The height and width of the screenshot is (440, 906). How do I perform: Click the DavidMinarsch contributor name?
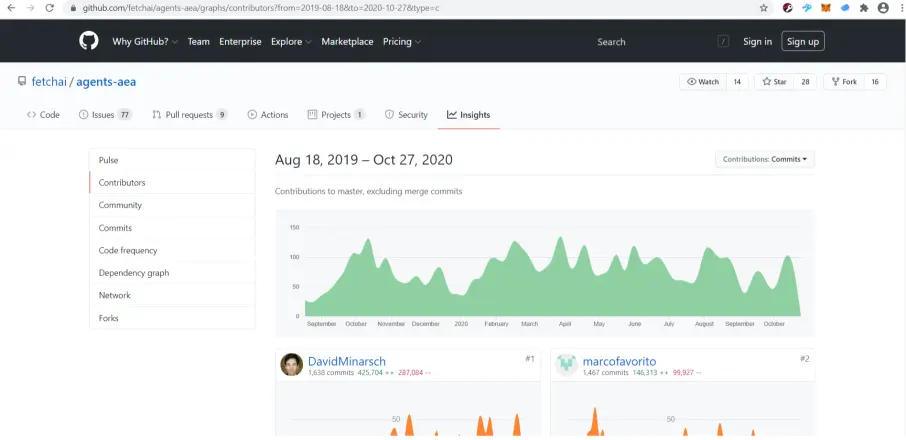(x=347, y=361)
